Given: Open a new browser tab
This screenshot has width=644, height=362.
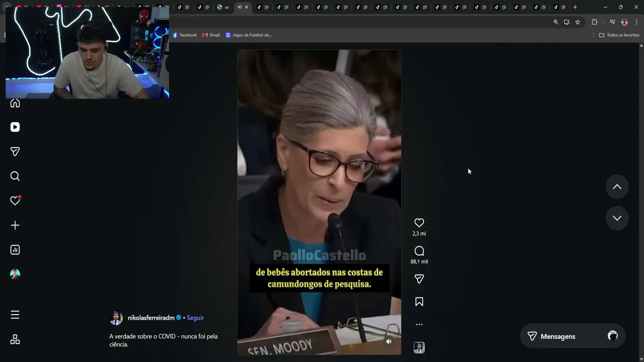Looking at the screenshot, I should [575, 7].
